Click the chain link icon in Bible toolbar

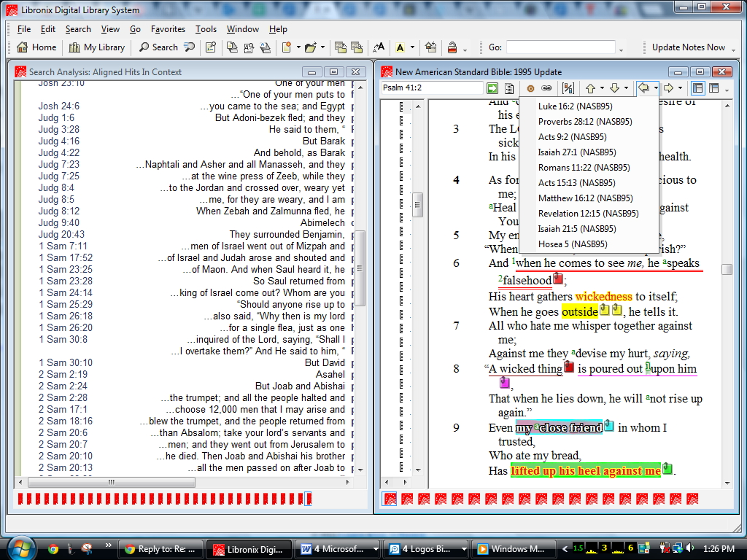pyautogui.click(x=546, y=88)
